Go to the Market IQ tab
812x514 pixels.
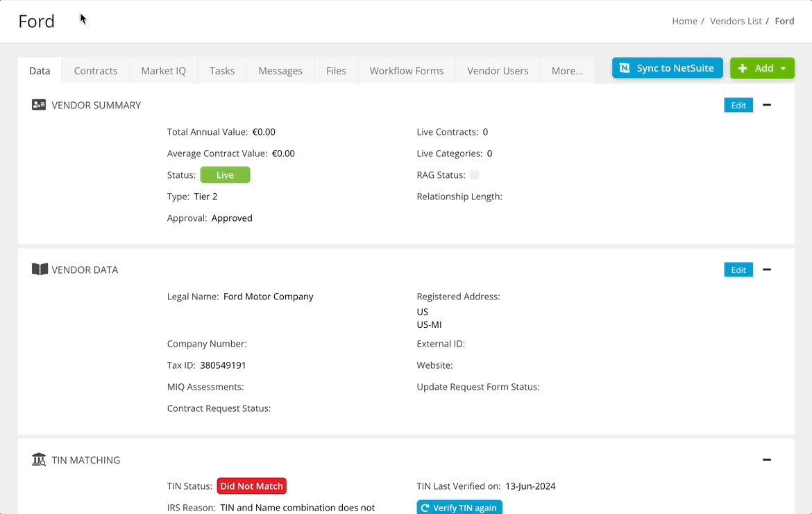164,70
